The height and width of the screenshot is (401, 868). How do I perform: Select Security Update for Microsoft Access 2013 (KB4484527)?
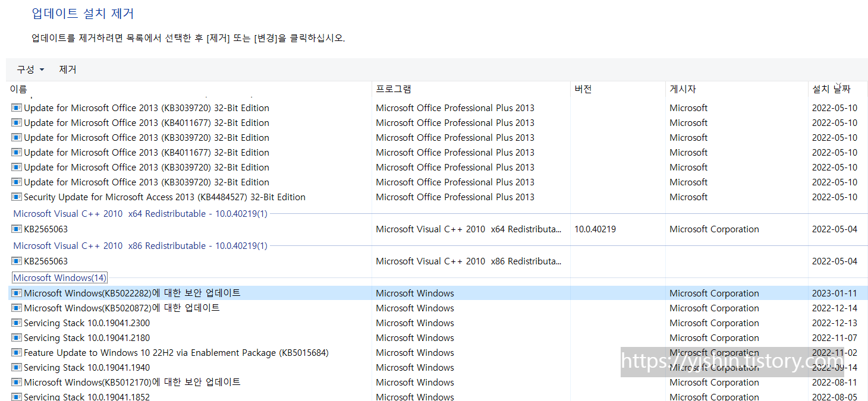[x=165, y=197]
